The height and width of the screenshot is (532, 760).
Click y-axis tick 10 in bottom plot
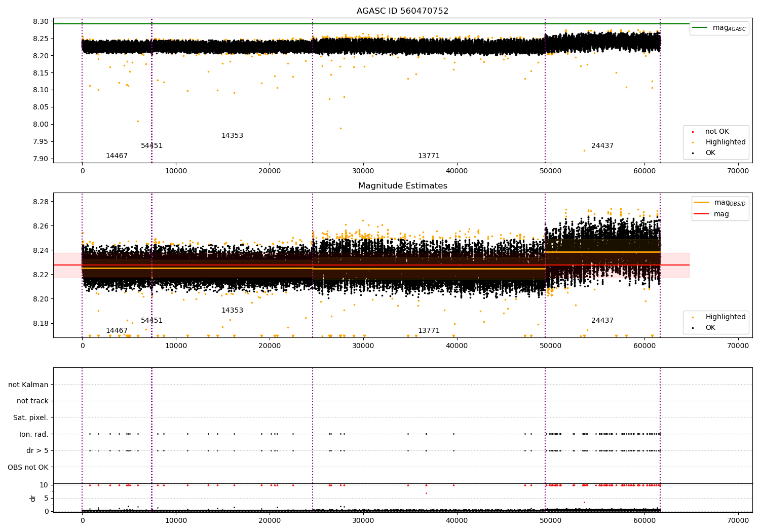pyautogui.click(x=45, y=485)
